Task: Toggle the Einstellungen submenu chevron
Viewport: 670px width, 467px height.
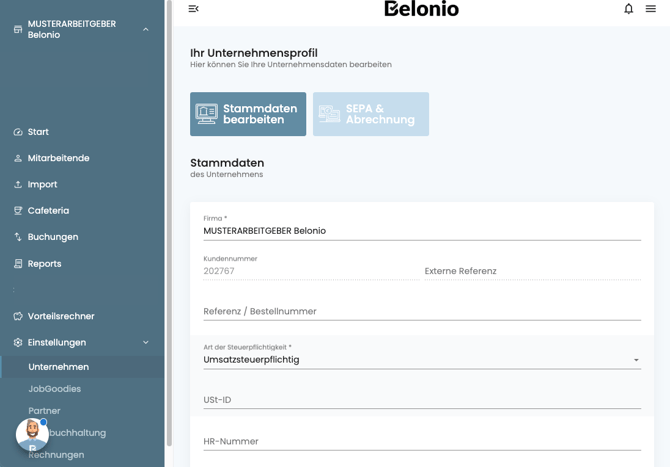Action: [x=146, y=343]
